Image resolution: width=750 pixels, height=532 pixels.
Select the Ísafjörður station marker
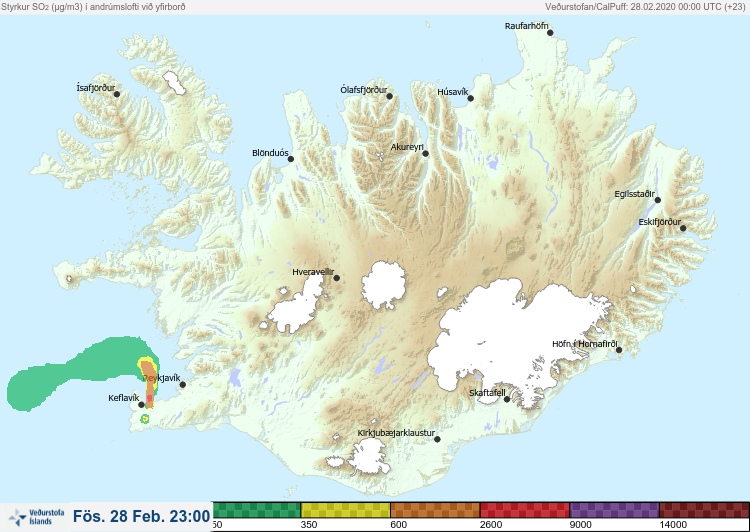(117, 94)
